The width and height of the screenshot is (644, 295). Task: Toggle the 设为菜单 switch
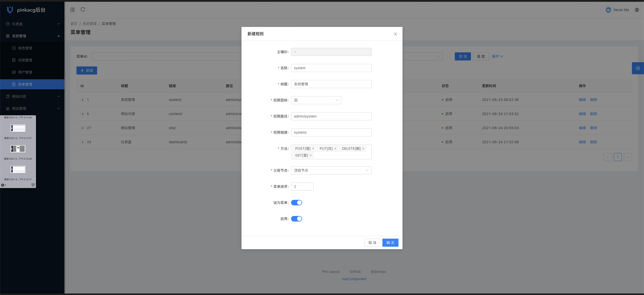pyautogui.click(x=296, y=203)
